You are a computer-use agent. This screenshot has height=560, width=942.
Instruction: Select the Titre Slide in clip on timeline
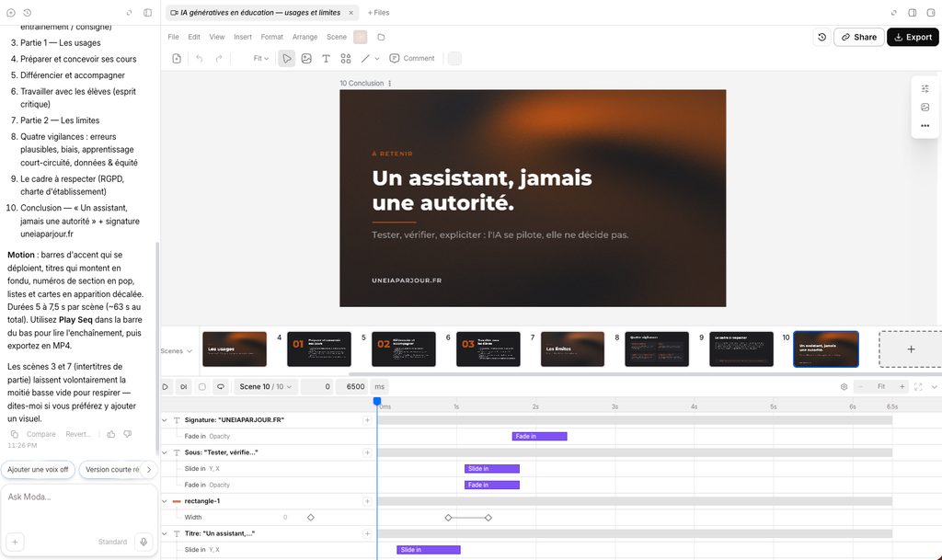click(x=429, y=550)
